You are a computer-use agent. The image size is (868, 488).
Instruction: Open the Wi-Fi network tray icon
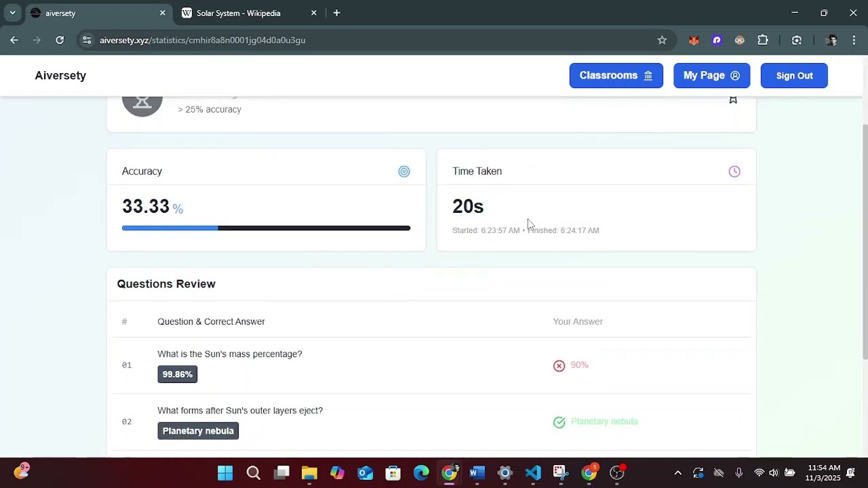[759, 472]
